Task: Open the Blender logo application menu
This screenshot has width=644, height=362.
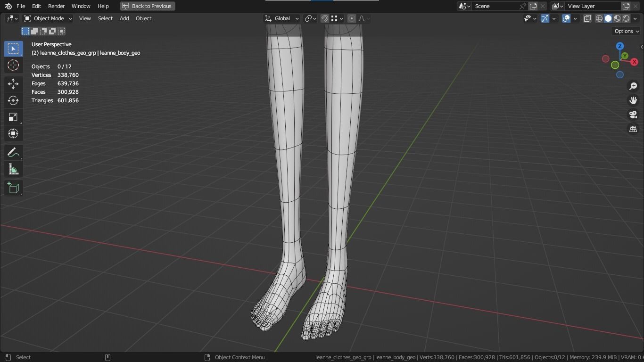Action: pos(8,6)
